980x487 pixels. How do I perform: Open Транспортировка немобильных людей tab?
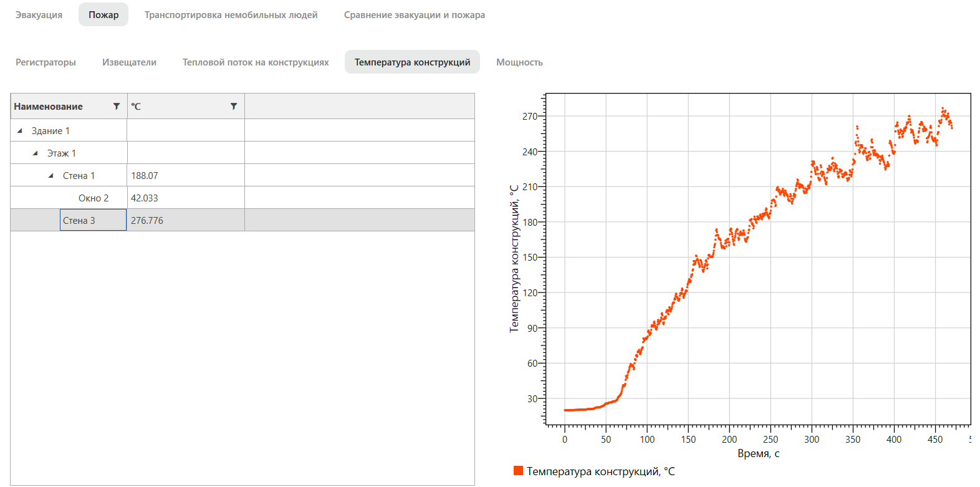tap(231, 15)
